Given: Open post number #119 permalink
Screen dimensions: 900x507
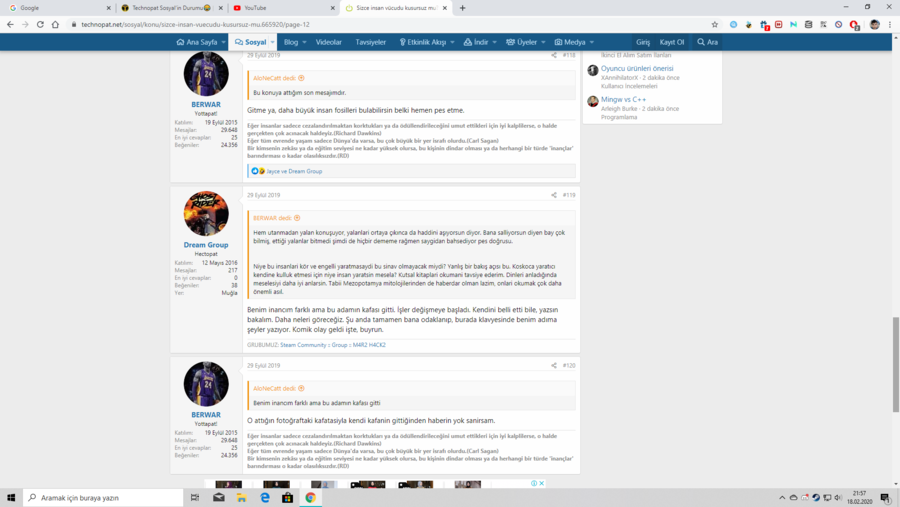Looking at the screenshot, I should (569, 195).
